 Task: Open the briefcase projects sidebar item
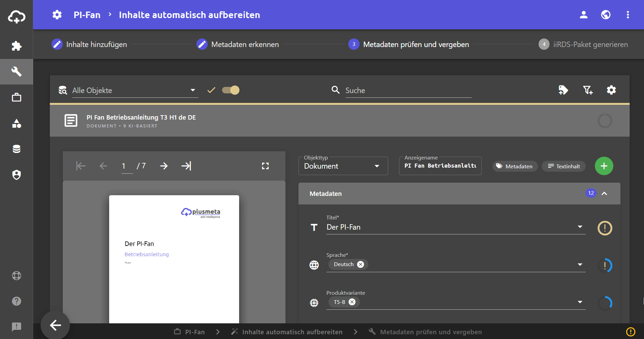point(16,97)
